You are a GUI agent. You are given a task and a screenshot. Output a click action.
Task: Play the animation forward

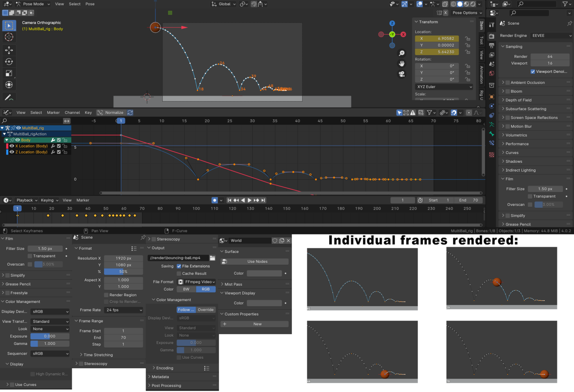[x=250, y=200]
